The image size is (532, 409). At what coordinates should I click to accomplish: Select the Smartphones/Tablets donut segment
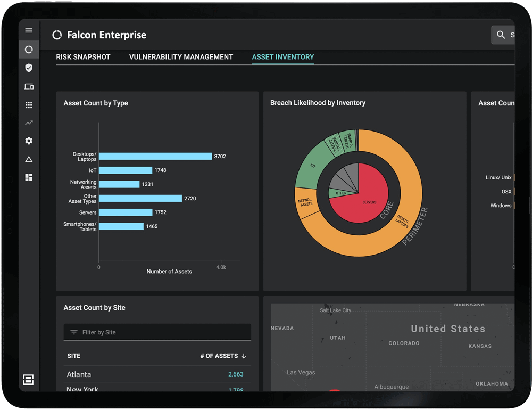(347, 141)
